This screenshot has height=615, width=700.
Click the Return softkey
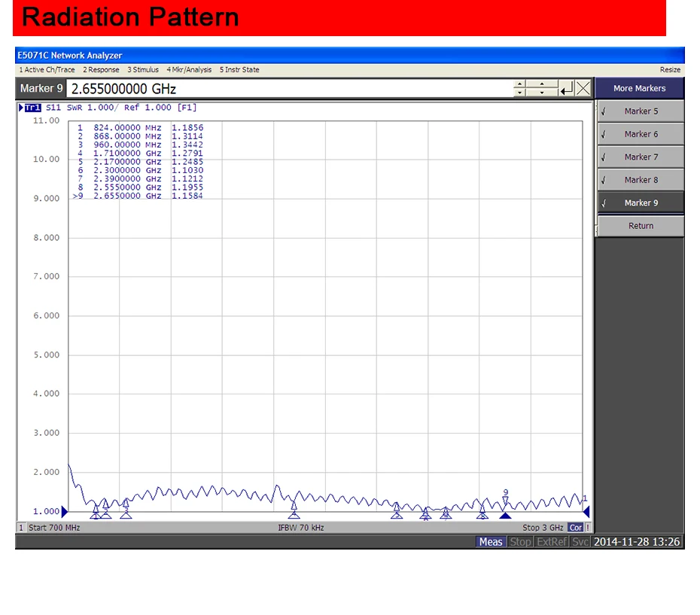pos(641,226)
